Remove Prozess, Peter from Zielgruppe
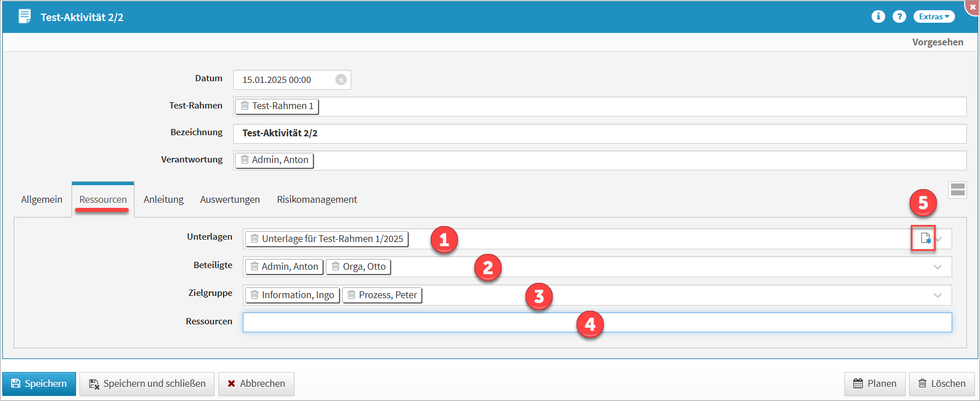The image size is (980, 401). 351,295
